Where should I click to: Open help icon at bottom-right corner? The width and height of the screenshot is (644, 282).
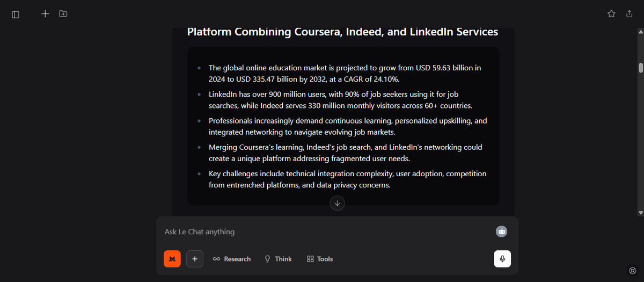tap(632, 270)
